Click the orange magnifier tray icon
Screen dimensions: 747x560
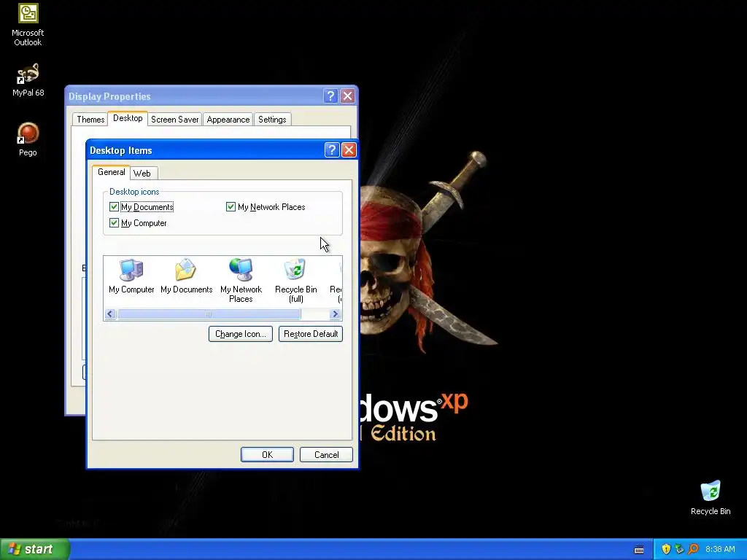pyautogui.click(x=693, y=549)
